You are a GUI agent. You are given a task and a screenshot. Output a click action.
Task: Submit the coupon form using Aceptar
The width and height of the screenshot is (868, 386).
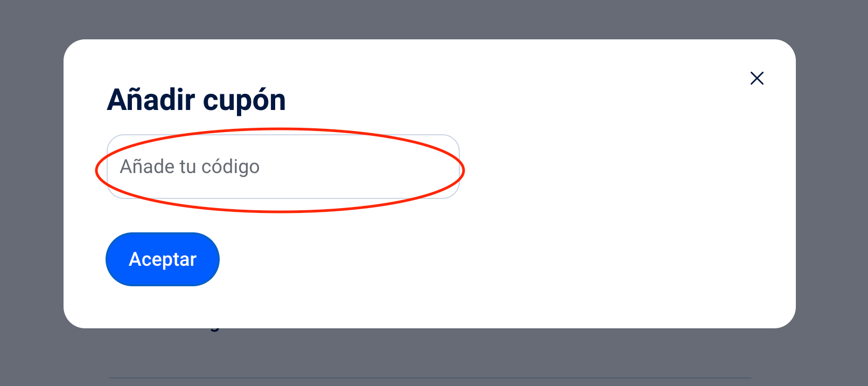[163, 259]
